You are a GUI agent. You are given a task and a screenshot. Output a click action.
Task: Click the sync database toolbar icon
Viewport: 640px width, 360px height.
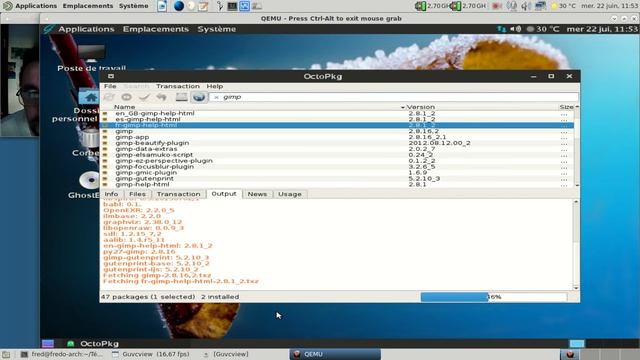(x=109, y=97)
